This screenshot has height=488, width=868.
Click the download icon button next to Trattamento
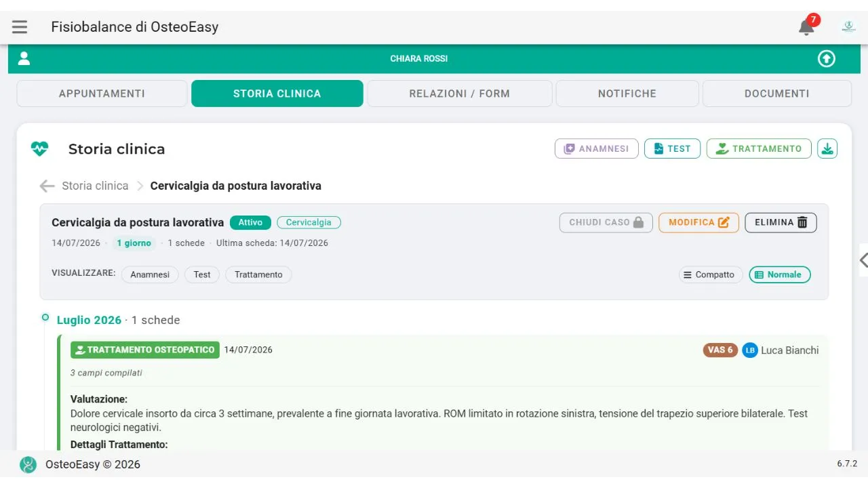[827, 148]
